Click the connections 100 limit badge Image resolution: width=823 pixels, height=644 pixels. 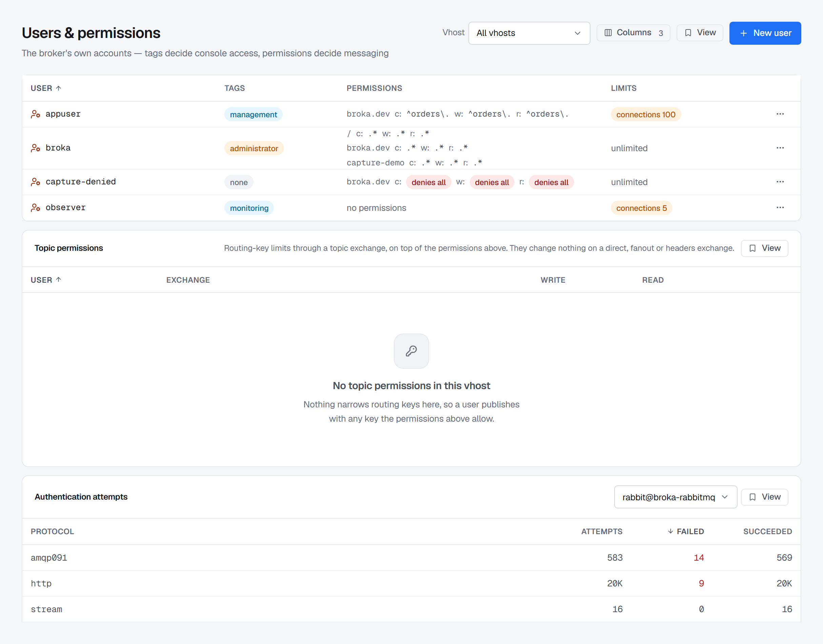pyautogui.click(x=645, y=114)
